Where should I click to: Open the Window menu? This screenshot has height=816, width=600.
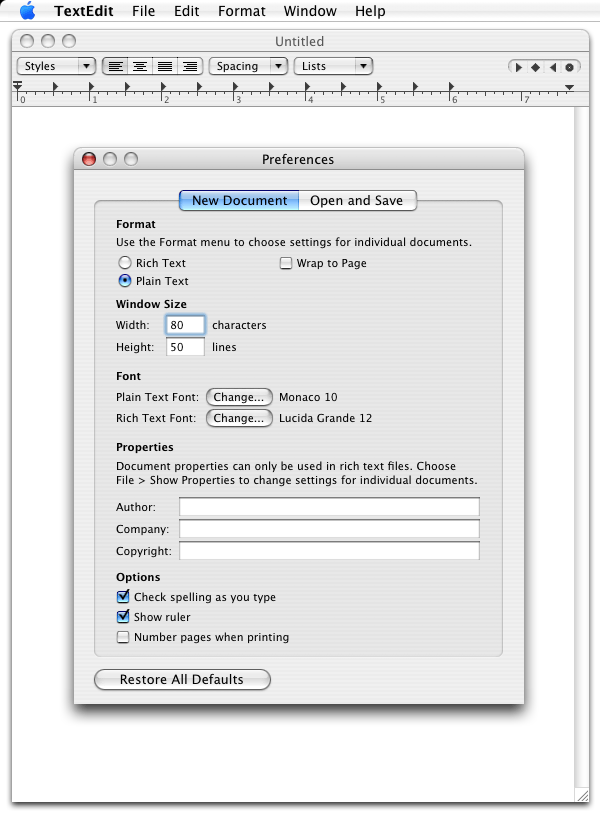tap(310, 11)
